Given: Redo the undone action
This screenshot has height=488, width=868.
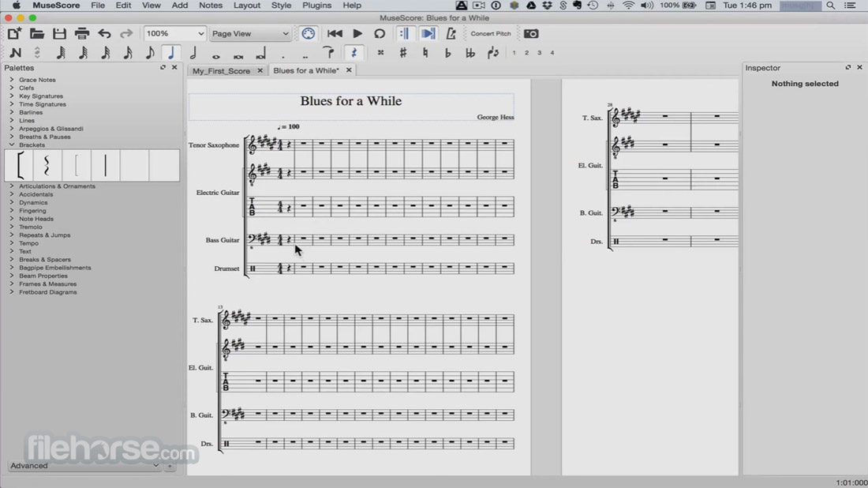Looking at the screenshot, I should (x=126, y=34).
